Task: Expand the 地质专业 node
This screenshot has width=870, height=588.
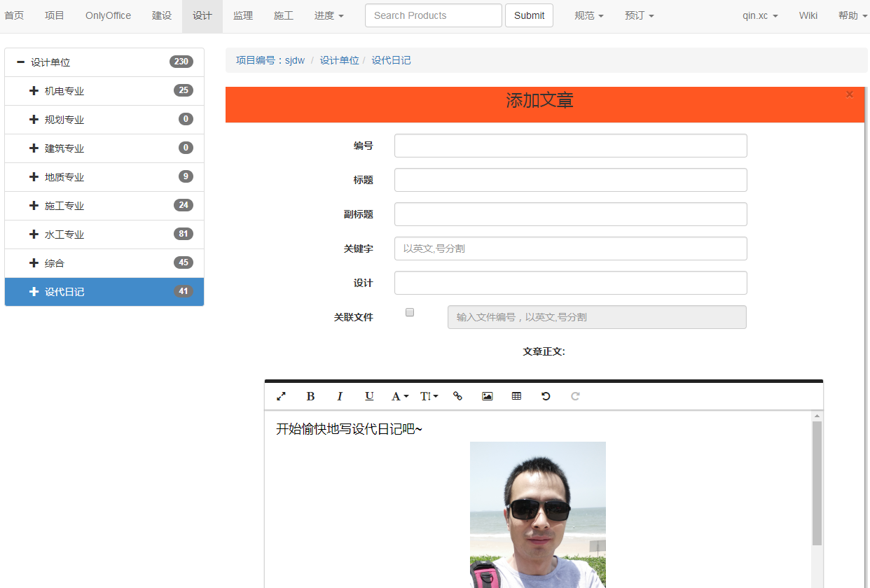Action: pyautogui.click(x=34, y=177)
